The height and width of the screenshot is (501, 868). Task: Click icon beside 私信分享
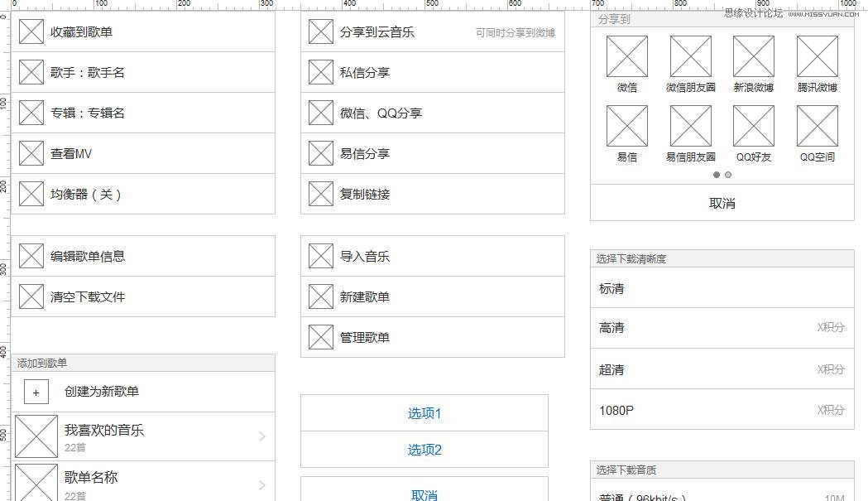click(x=321, y=72)
